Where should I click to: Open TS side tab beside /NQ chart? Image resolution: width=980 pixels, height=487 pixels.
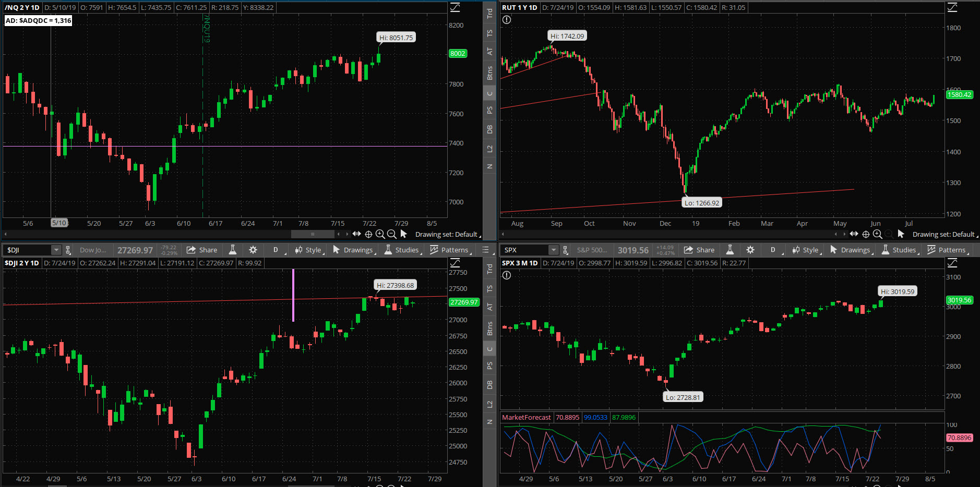click(x=489, y=33)
